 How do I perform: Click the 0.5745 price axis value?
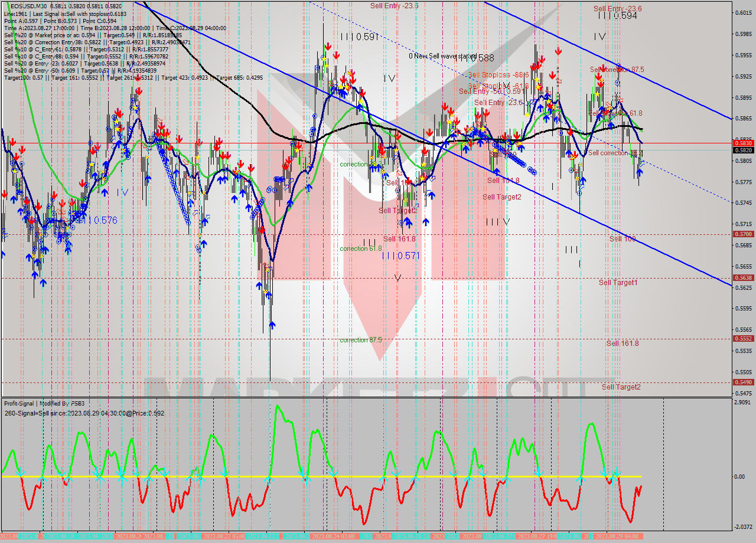(744, 202)
